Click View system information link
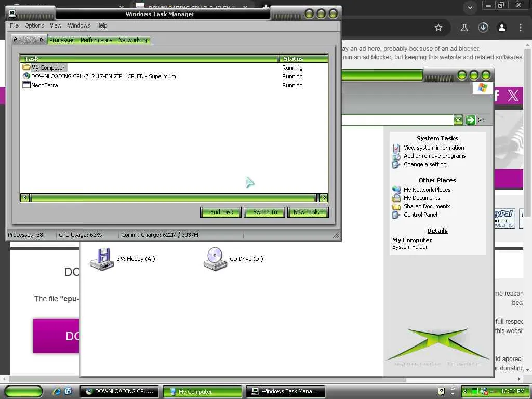This screenshot has width=532, height=399. [x=434, y=148]
